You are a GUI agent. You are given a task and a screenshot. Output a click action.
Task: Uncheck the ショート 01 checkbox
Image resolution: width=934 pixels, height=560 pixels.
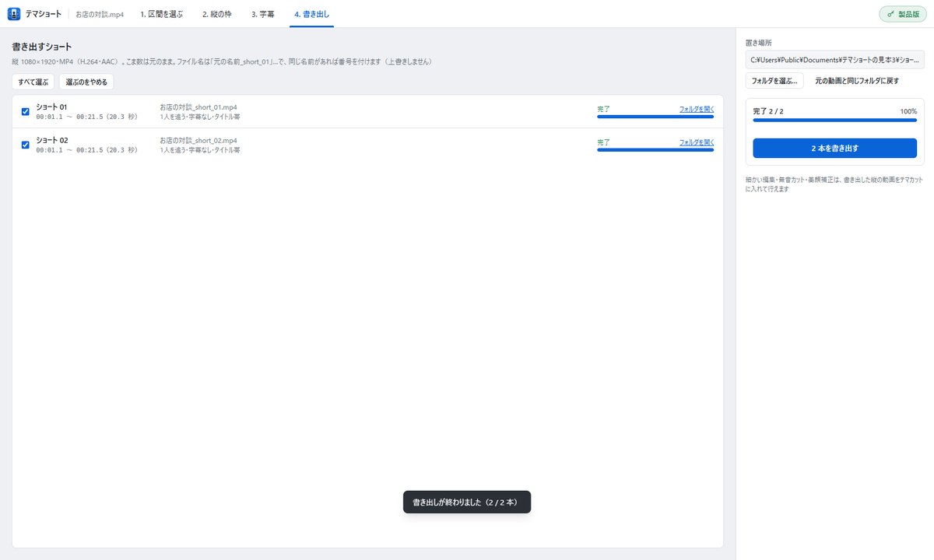[25, 111]
